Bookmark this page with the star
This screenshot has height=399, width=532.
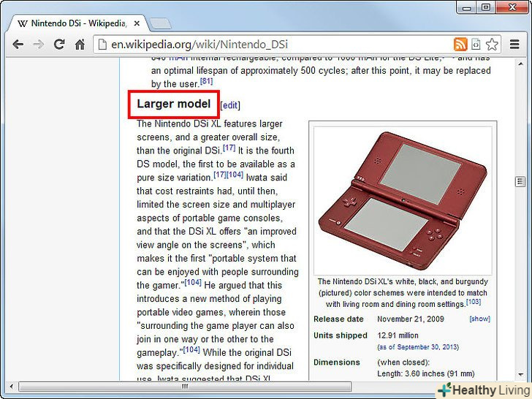tap(492, 45)
